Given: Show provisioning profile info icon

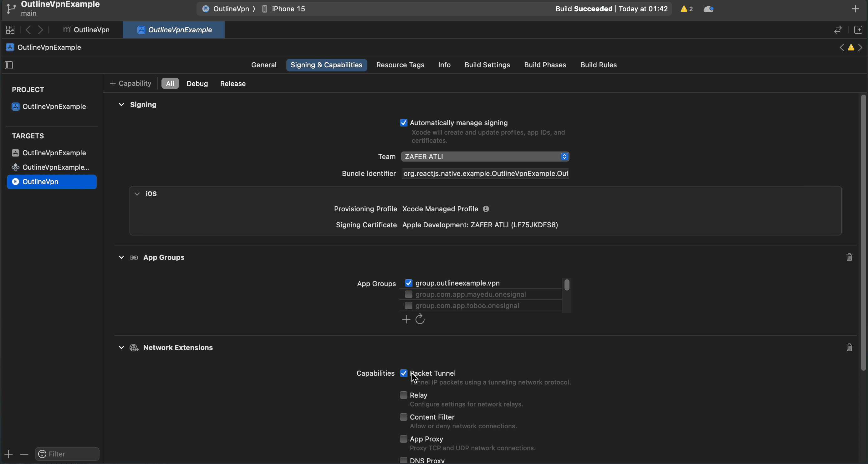Looking at the screenshot, I should (x=486, y=209).
